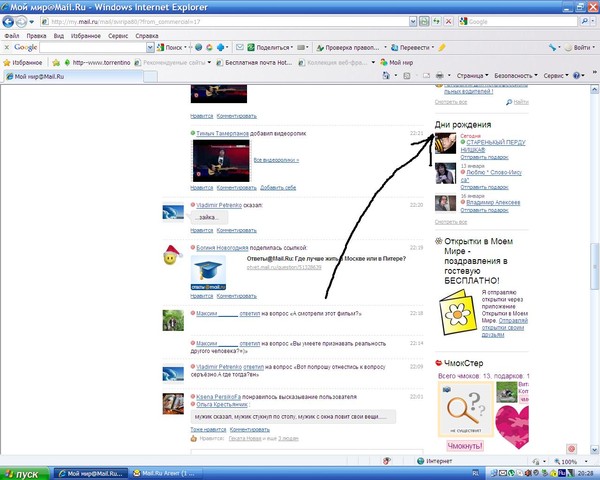Click the vertical scrollbar up arrow

[x=594, y=90]
